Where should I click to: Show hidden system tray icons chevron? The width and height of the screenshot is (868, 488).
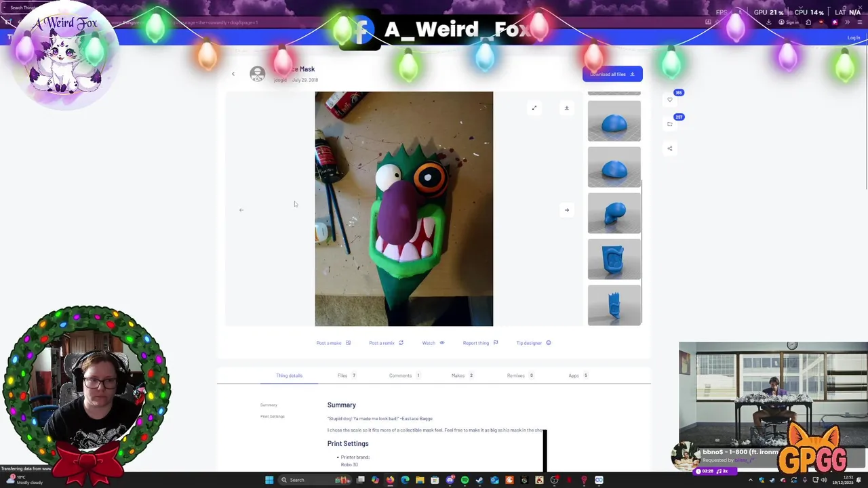tap(750, 480)
